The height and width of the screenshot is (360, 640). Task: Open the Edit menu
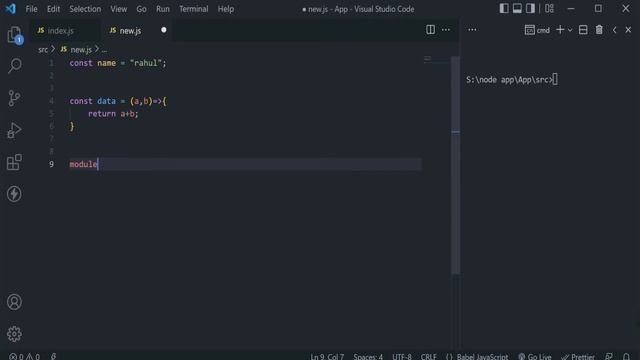[x=53, y=9]
